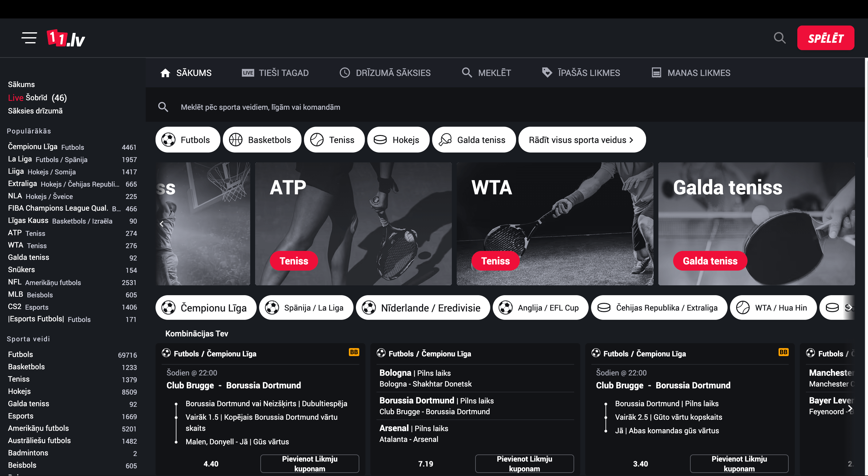The image size is (868, 476).
Task: Click the sports search input field
Action: click(505, 107)
